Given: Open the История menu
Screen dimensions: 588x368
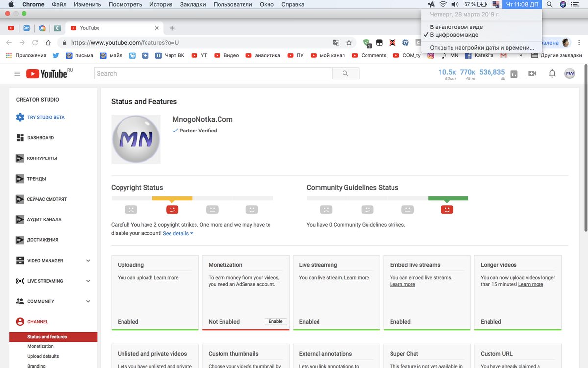Looking at the screenshot, I should [x=161, y=4].
